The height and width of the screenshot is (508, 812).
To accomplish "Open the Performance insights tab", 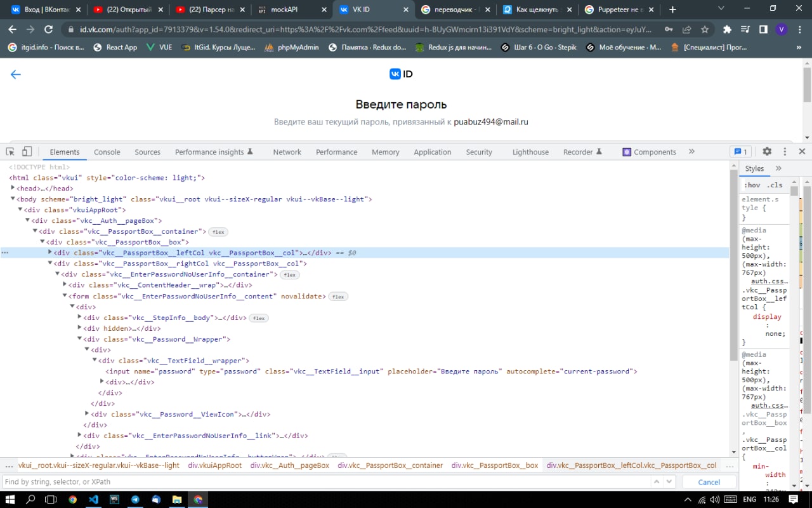I will (214, 152).
